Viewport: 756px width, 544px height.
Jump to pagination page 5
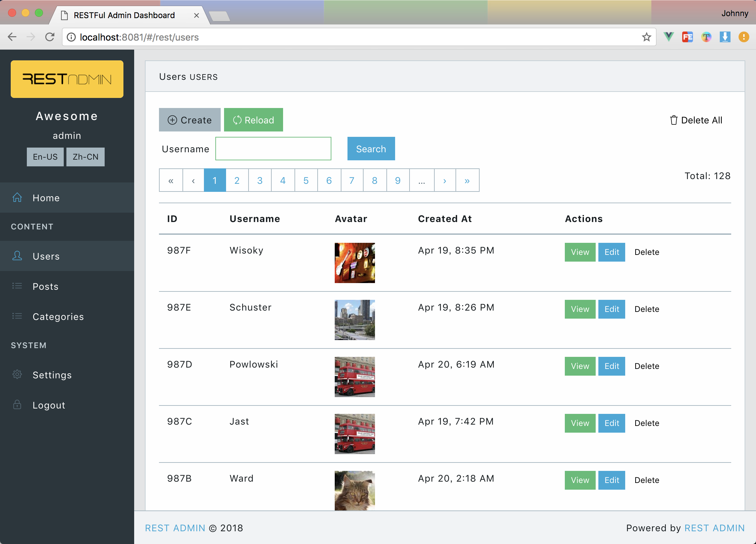click(306, 180)
